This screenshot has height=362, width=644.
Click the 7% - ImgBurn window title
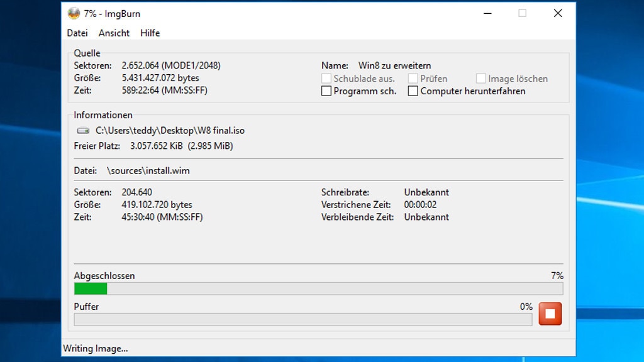click(x=112, y=14)
